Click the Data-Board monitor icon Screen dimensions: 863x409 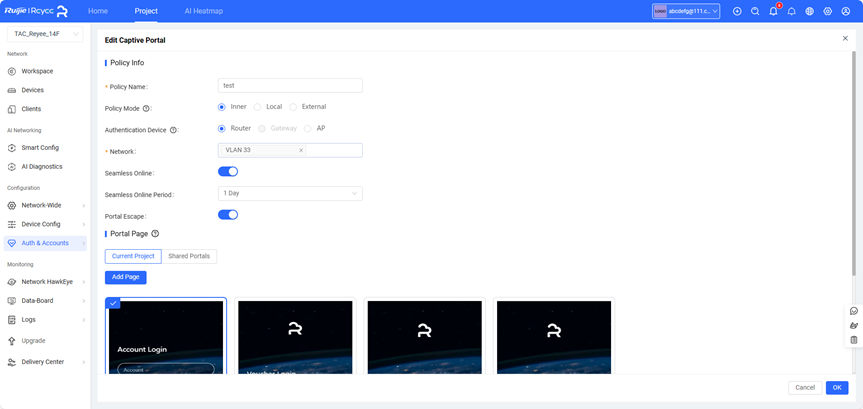point(12,301)
